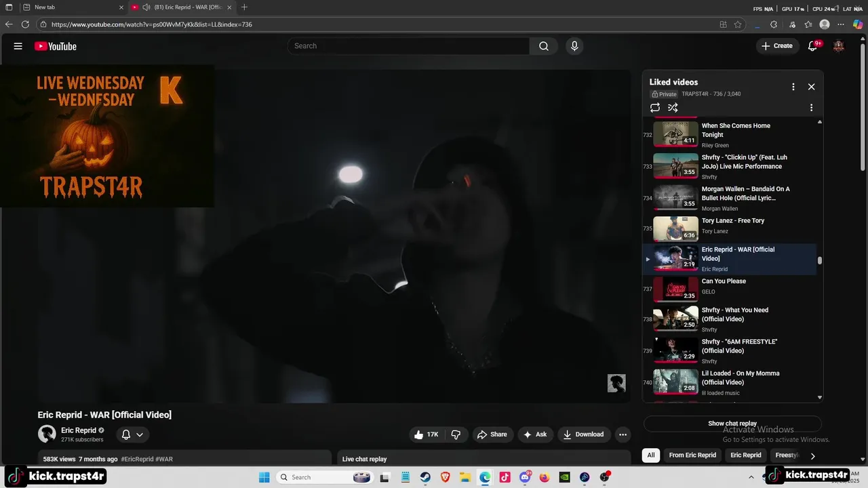Screen dimensions: 868x488
Task: Click the playlist panel scrollbar thumb
Action: point(820,260)
